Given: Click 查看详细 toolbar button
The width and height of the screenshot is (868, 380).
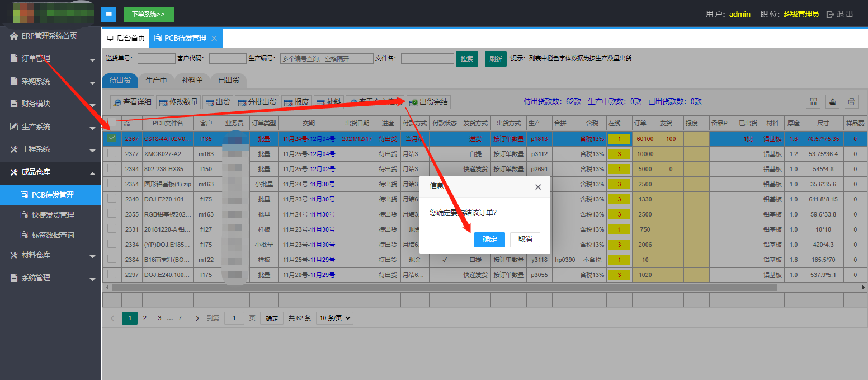Looking at the screenshot, I should point(132,102).
